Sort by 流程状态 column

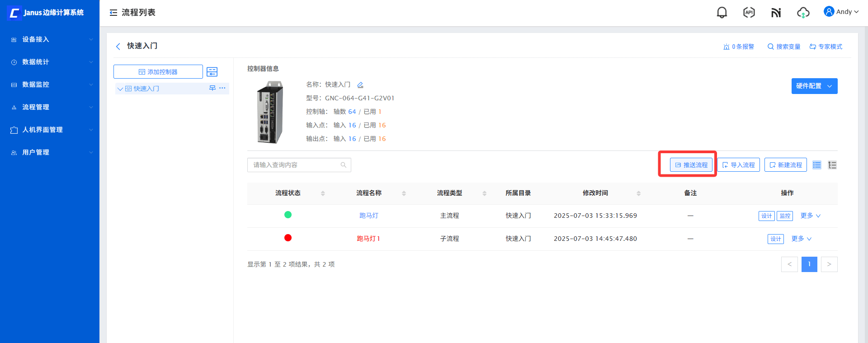coord(323,193)
